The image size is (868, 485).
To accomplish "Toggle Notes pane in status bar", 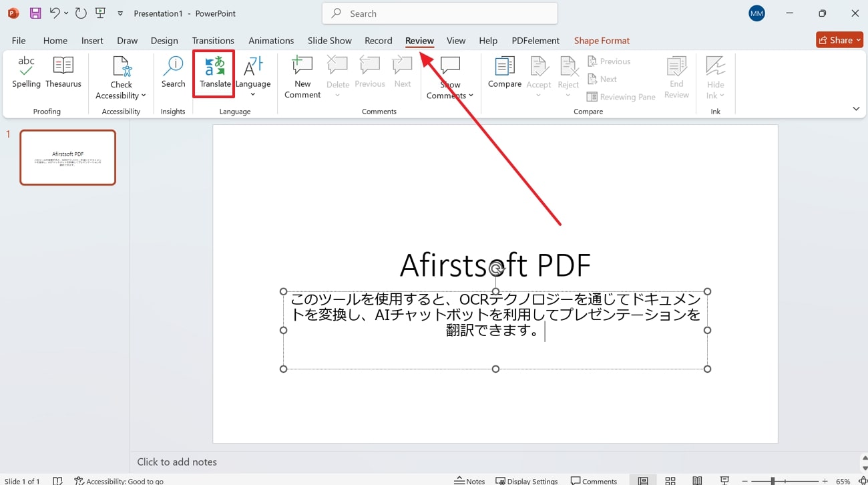I will click(469, 480).
